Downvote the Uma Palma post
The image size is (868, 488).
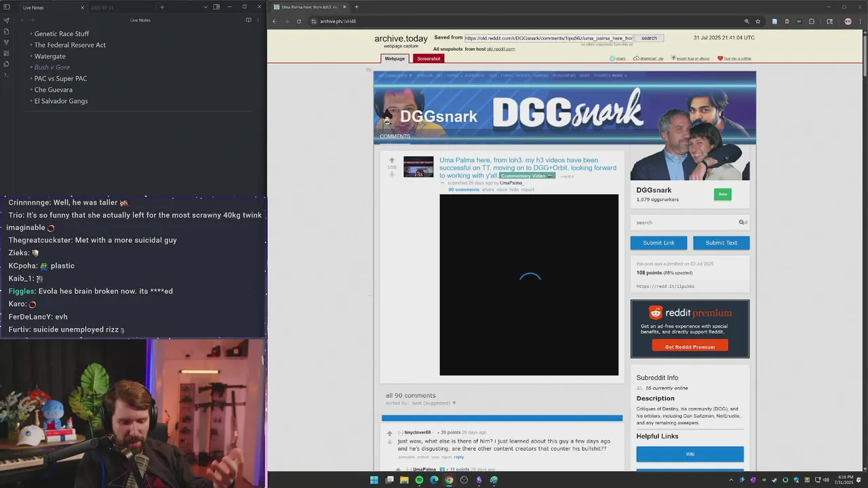[391, 174]
